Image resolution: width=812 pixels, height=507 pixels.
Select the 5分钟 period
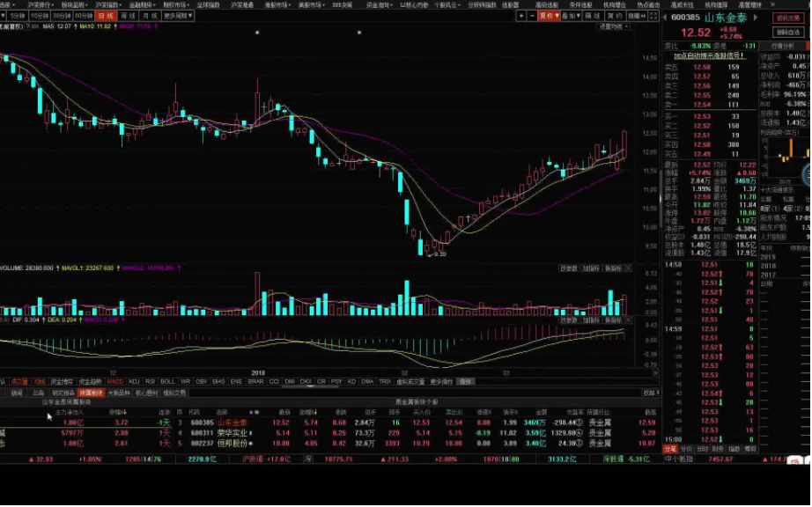(17, 16)
